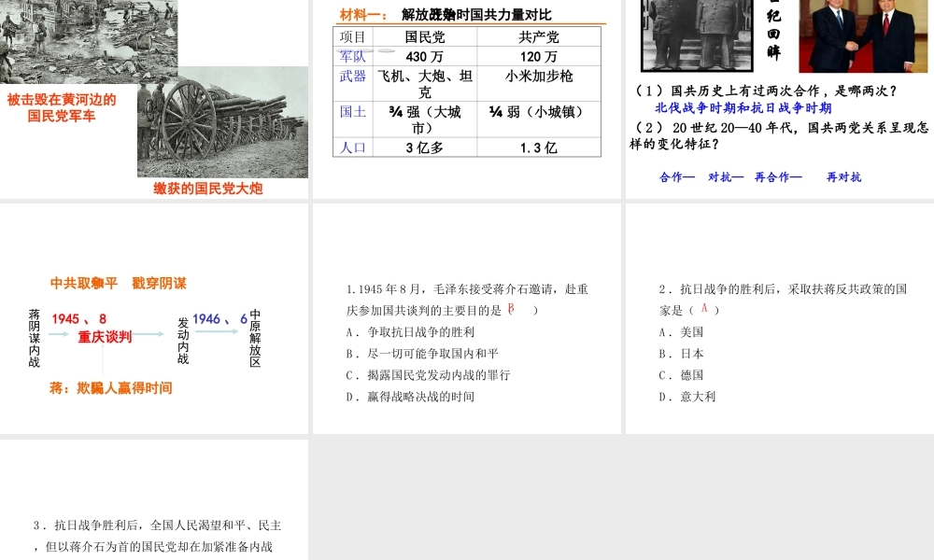Click option D 赢得战略决战的时间
The width and height of the screenshot is (934, 560).
[x=410, y=397]
